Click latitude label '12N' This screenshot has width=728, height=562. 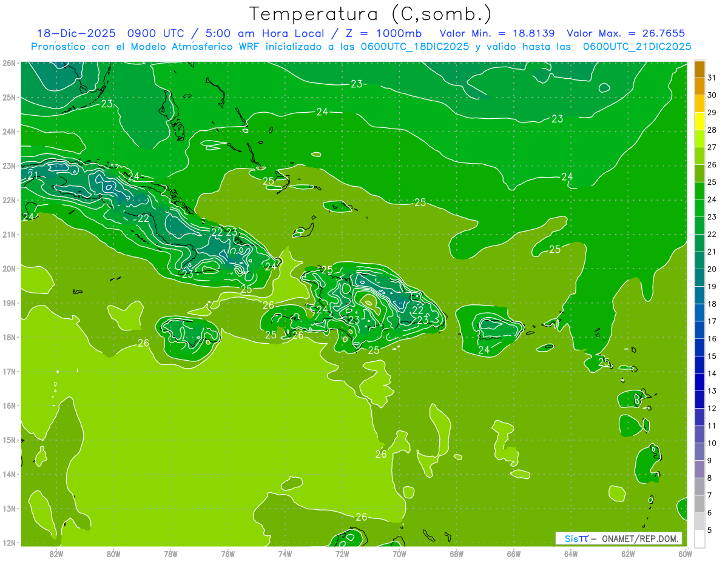click(x=8, y=543)
